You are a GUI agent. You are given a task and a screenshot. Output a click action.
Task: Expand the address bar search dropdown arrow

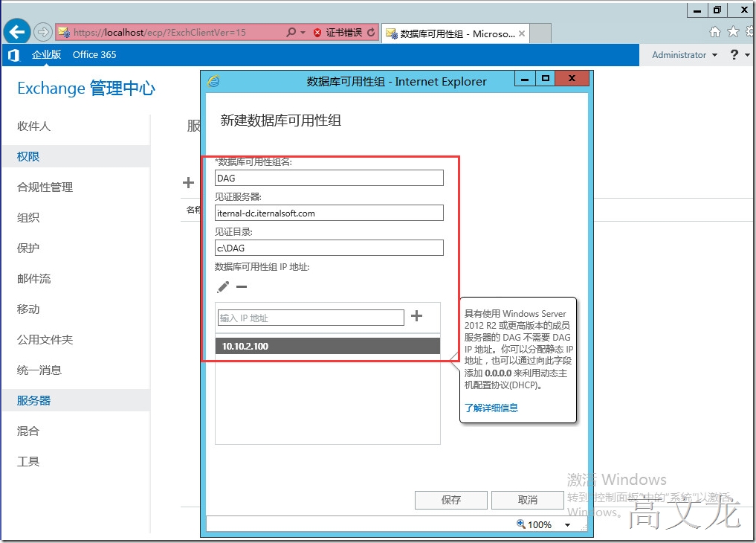click(x=303, y=32)
